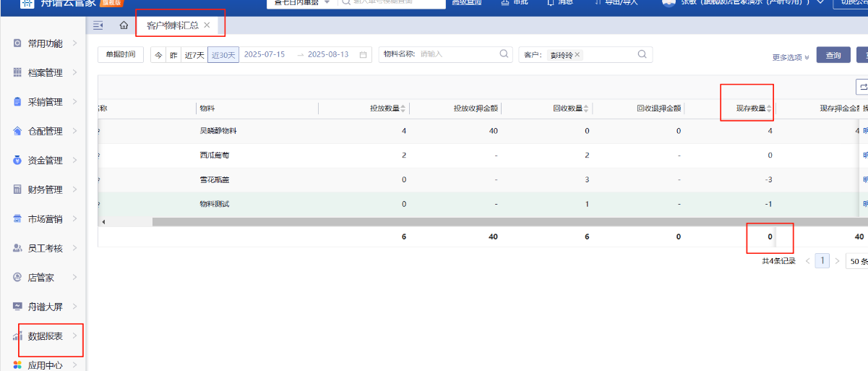This screenshot has height=371, width=868.
Task: Expand 更多选项 filter options
Action: pos(791,57)
